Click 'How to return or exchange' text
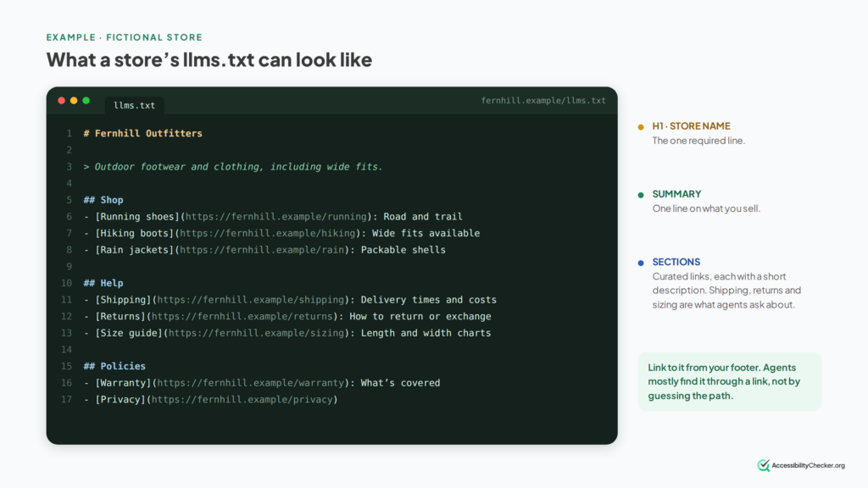868x488 pixels. coord(420,316)
